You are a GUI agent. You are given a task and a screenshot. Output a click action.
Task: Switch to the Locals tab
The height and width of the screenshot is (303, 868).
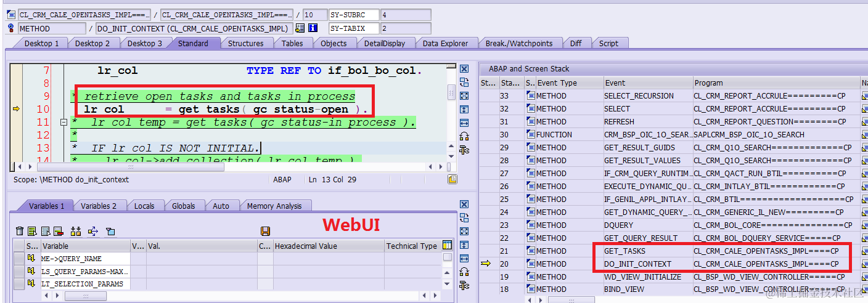point(144,206)
